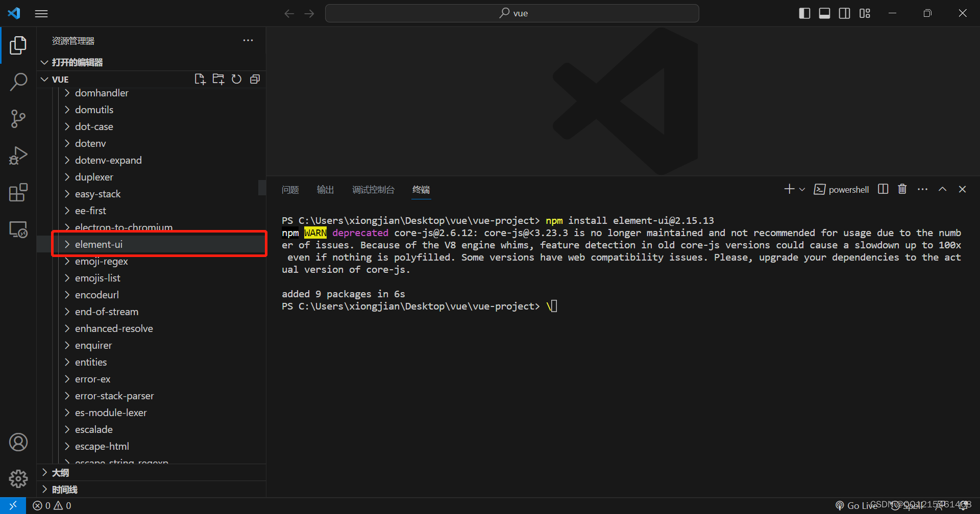Select the powershell terminal label

[841, 189]
